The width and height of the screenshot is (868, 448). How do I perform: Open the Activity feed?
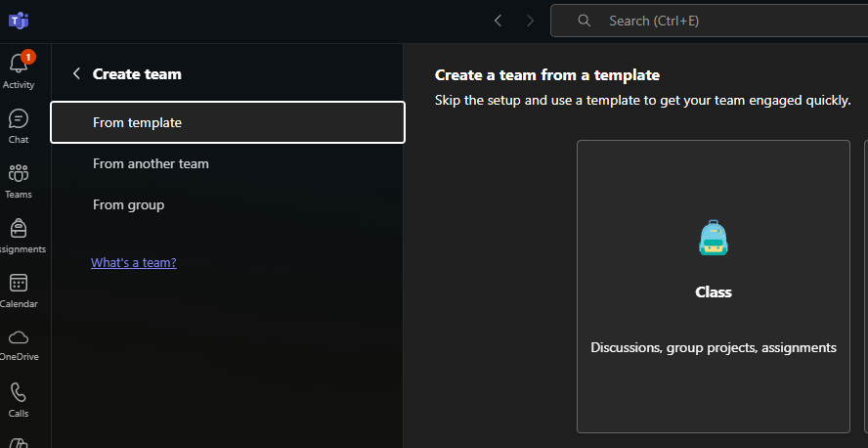pos(18,70)
